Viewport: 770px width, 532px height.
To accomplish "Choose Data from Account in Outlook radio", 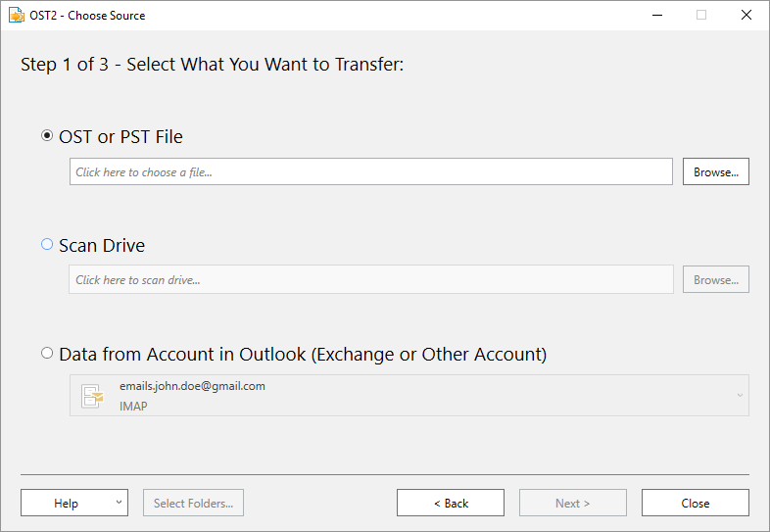I will [47, 353].
